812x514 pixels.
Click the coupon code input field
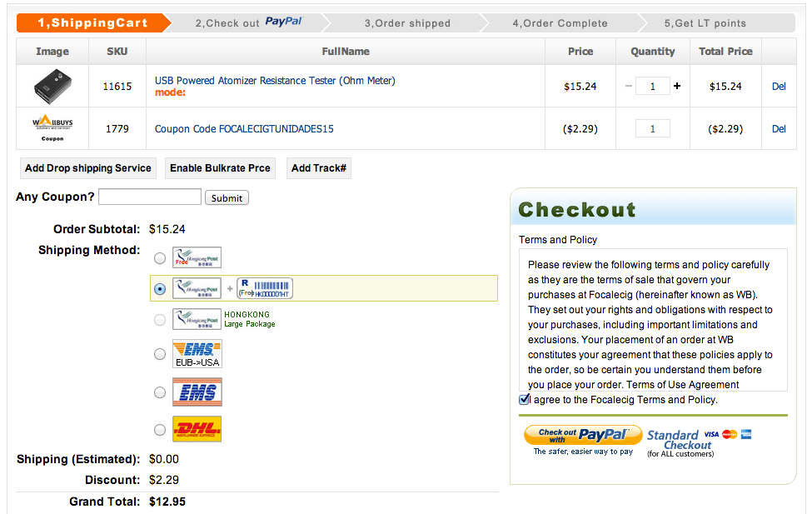coord(150,197)
